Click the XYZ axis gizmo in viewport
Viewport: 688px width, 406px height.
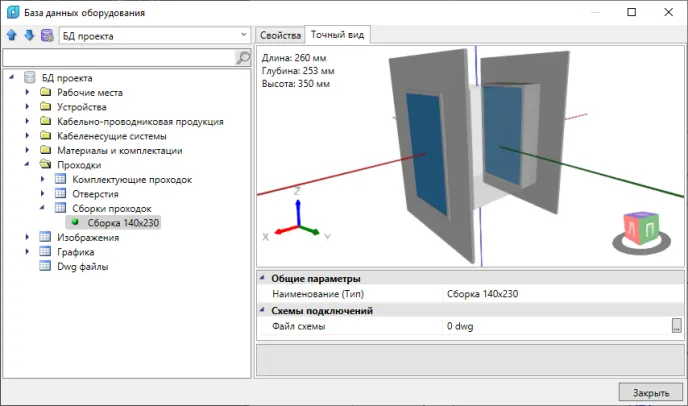point(296,221)
